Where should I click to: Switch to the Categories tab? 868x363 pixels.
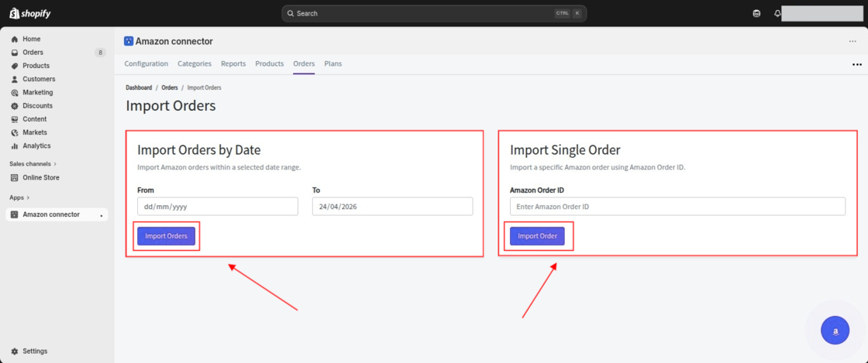pyautogui.click(x=195, y=64)
